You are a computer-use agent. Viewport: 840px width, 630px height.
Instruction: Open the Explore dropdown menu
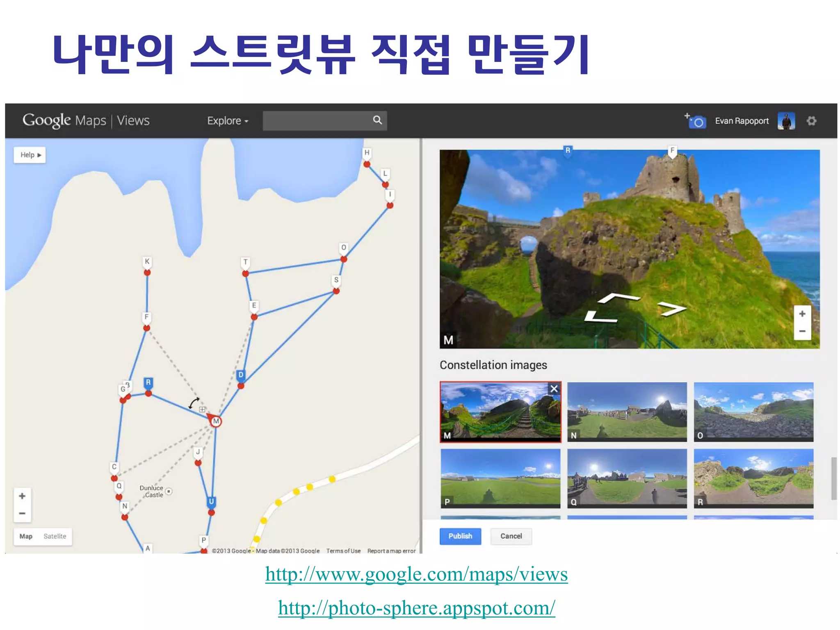point(228,121)
